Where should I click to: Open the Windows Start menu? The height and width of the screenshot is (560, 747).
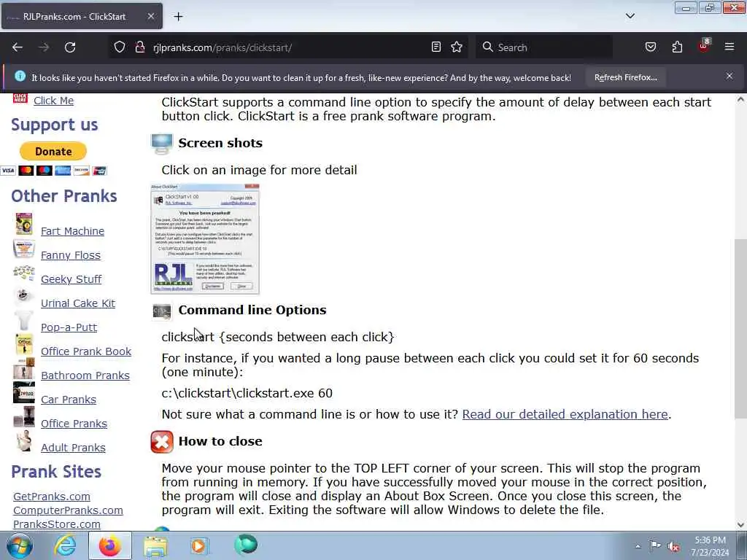pos(20,545)
